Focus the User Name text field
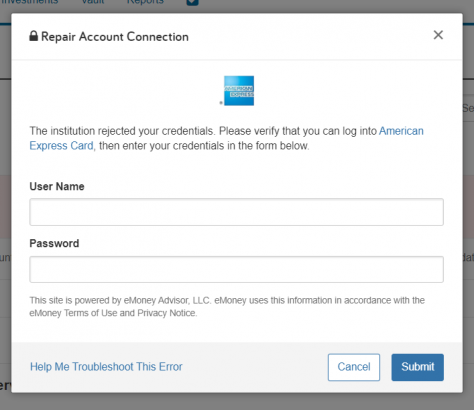The width and height of the screenshot is (474, 410). coord(236,212)
